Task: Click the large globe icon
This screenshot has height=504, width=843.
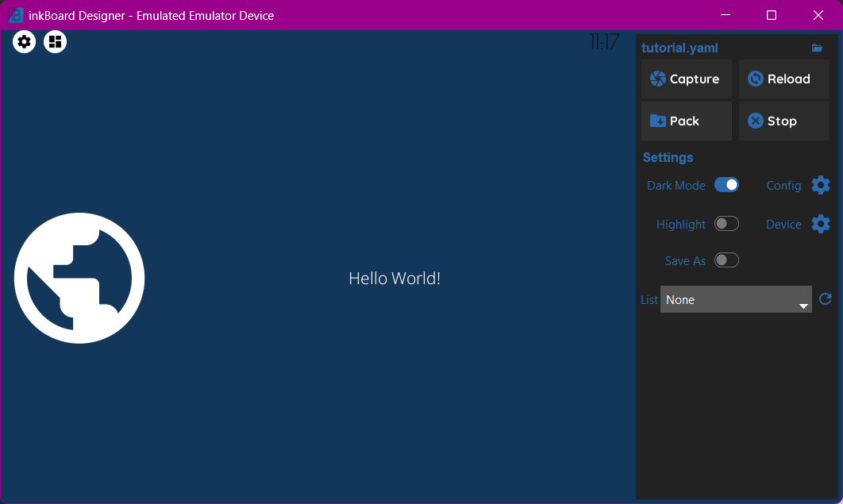Action: pyautogui.click(x=79, y=279)
